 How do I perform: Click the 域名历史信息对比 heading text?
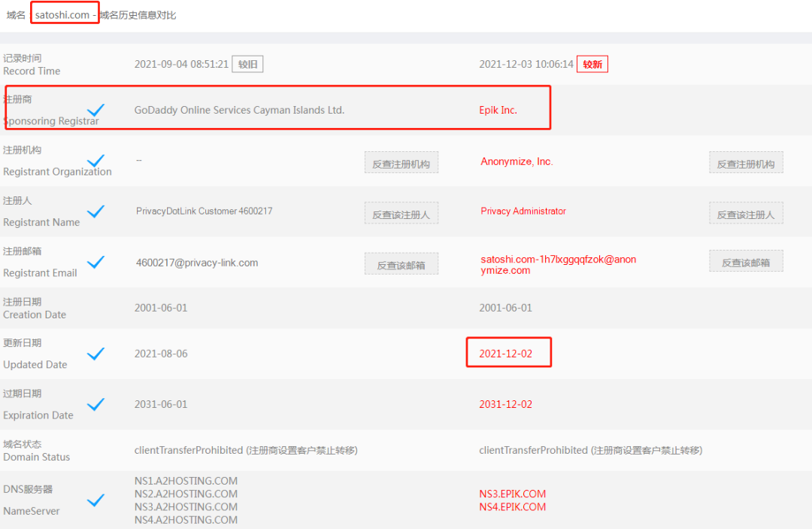138,15
